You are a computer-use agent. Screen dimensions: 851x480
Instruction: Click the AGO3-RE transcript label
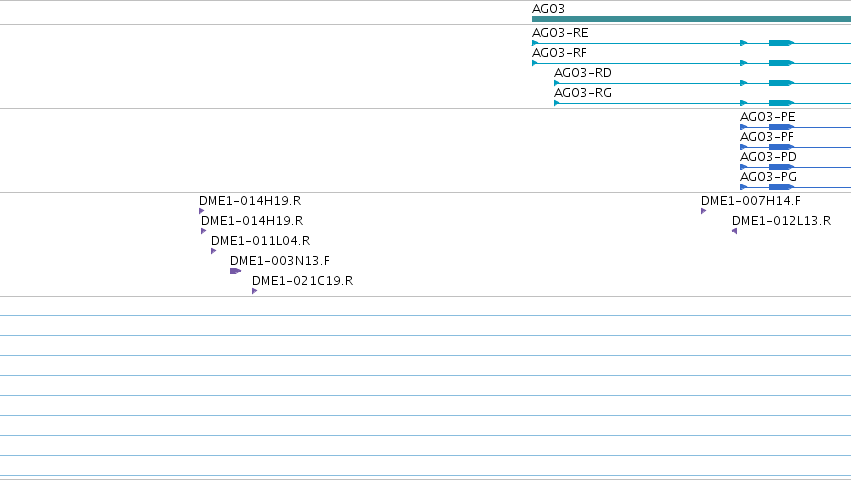click(560, 33)
